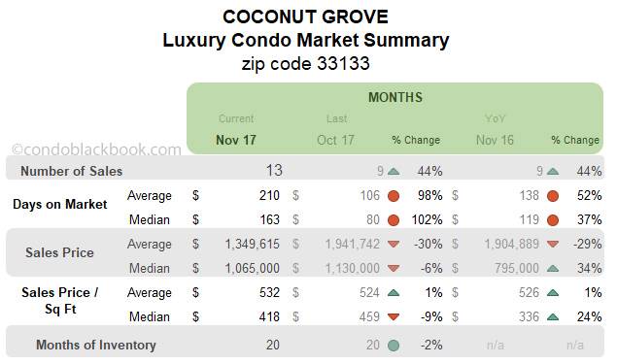This screenshot has width=617, height=364.
Task: Click red circle next to 52% YoY change
Action: [553, 196]
